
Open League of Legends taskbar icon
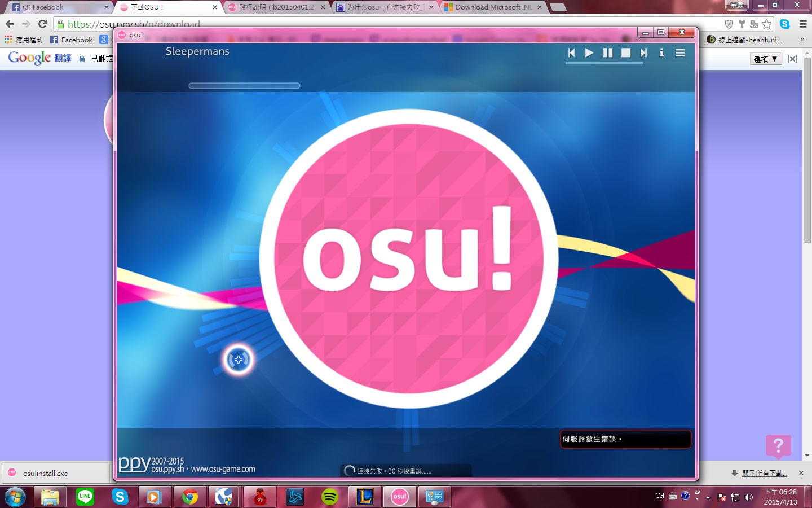365,497
